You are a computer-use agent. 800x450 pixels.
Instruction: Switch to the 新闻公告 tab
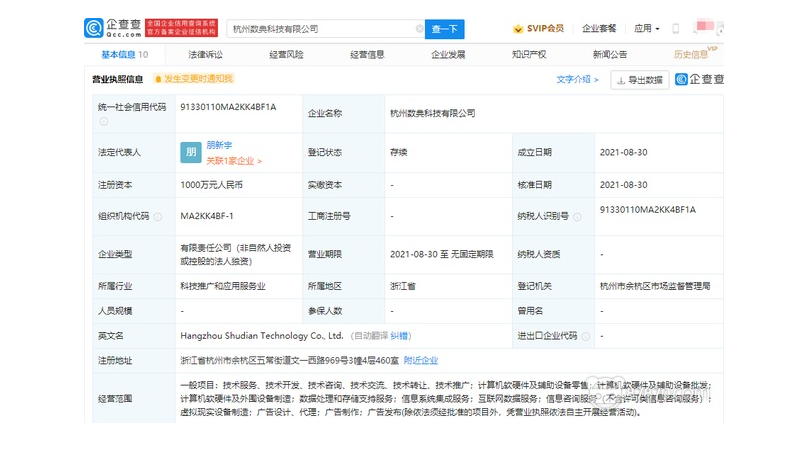click(610, 55)
